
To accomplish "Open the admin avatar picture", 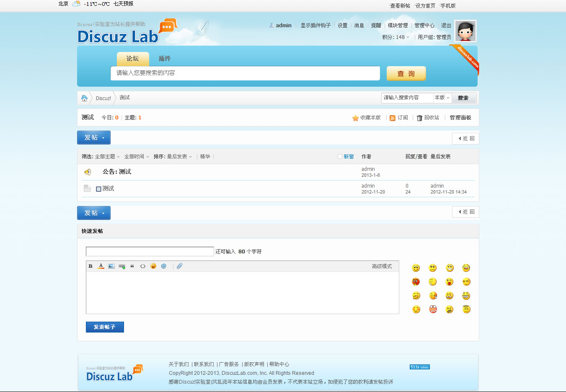I will point(466,31).
